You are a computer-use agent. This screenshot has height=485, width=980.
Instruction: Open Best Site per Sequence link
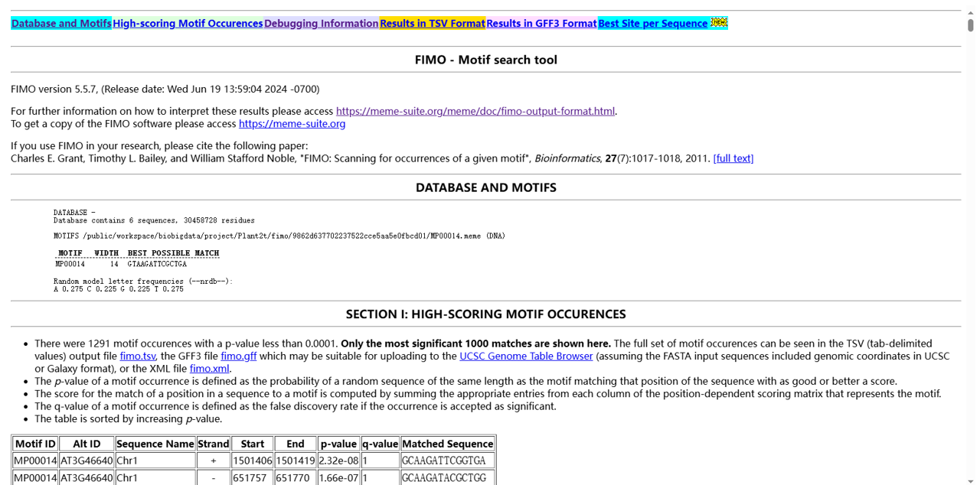(x=652, y=24)
